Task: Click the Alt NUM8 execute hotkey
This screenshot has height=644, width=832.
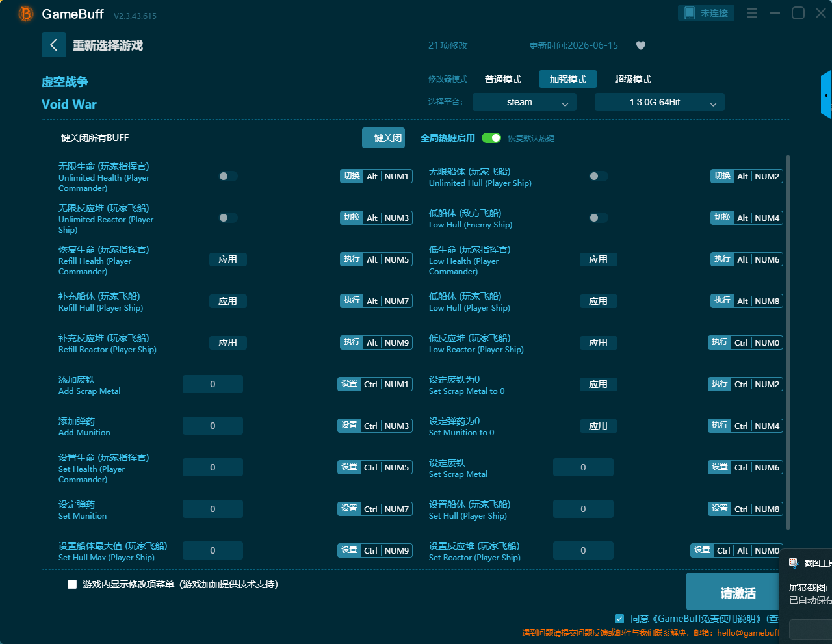Action: (x=747, y=301)
